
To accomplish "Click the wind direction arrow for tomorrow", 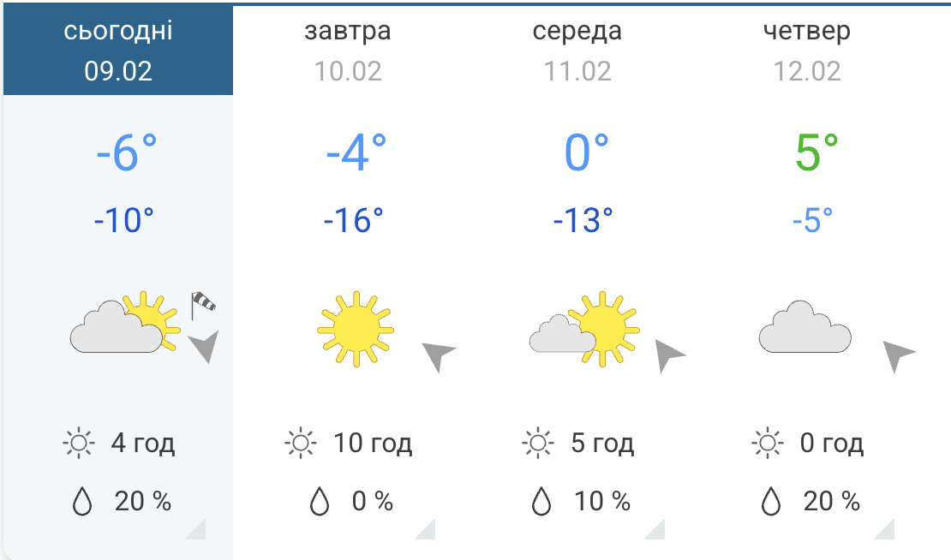I will point(437,354).
